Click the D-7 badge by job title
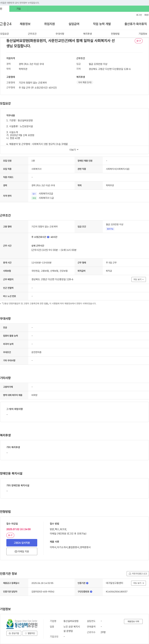 138,41
